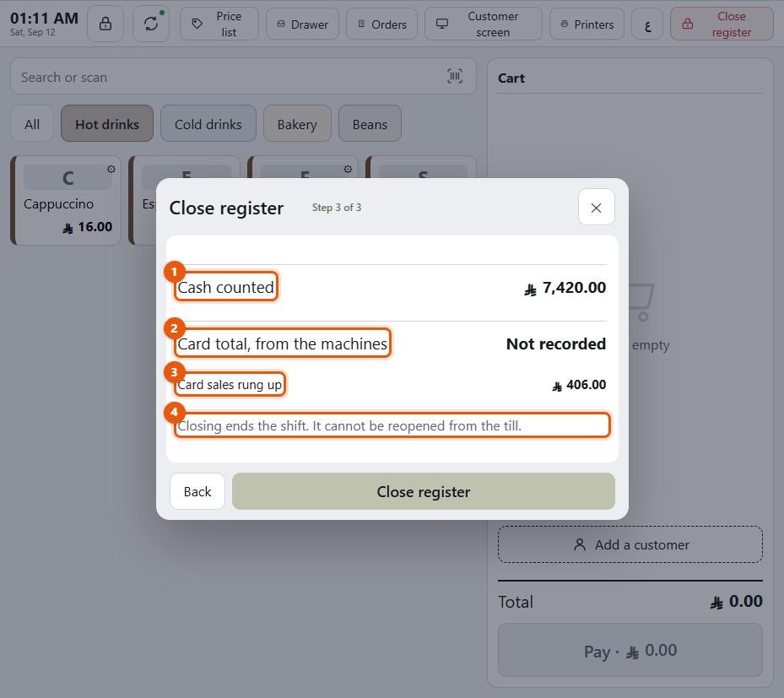Open the Printers settings

[587, 24]
